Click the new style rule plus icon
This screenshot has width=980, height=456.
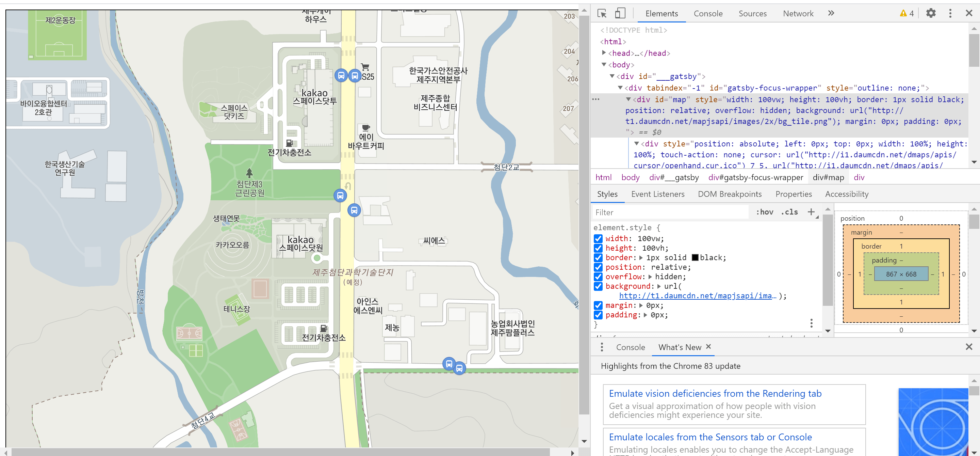(812, 212)
